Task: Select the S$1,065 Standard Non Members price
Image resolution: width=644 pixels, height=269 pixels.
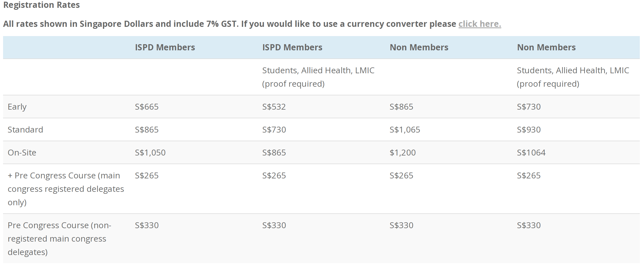Action: (x=405, y=130)
